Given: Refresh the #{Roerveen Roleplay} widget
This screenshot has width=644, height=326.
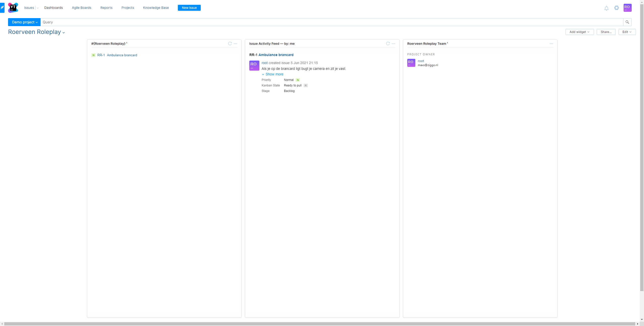Looking at the screenshot, I should pos(230,43).
